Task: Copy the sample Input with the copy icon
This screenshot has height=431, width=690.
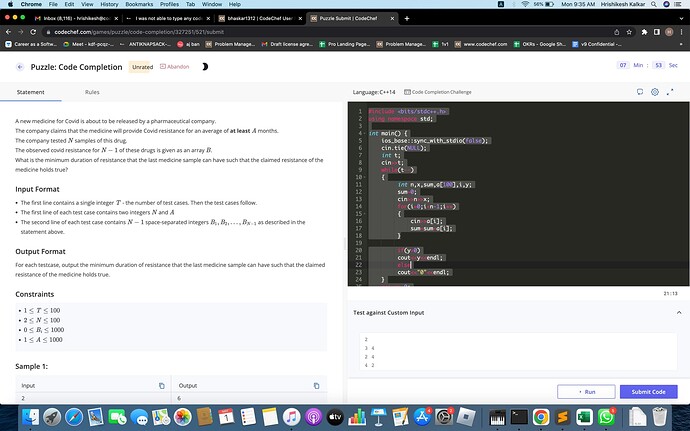Action: coord(161,386)
